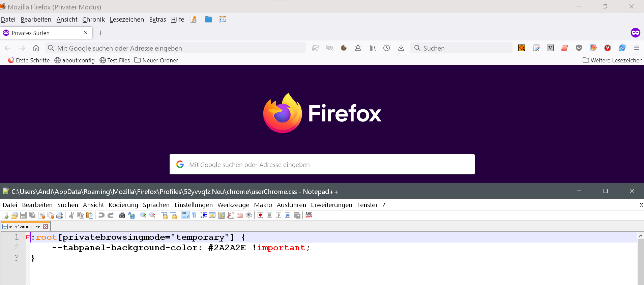
Task: Open a new Firefox tab
Action: [100, 33]
